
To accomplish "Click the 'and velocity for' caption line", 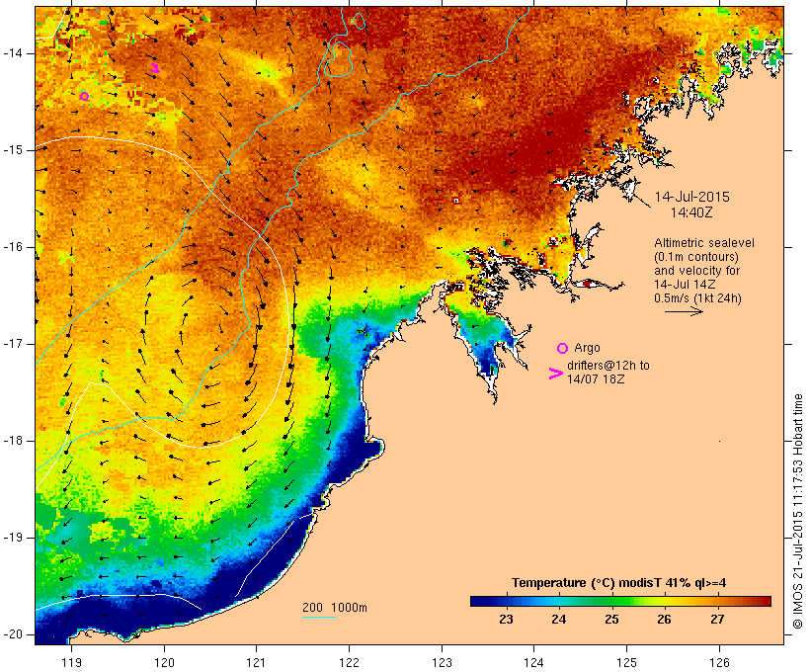I will tap(696, 271).
